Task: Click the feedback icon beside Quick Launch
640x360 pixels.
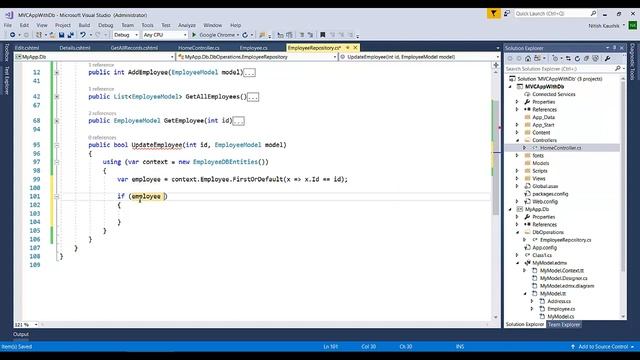Action: (507, 14)
